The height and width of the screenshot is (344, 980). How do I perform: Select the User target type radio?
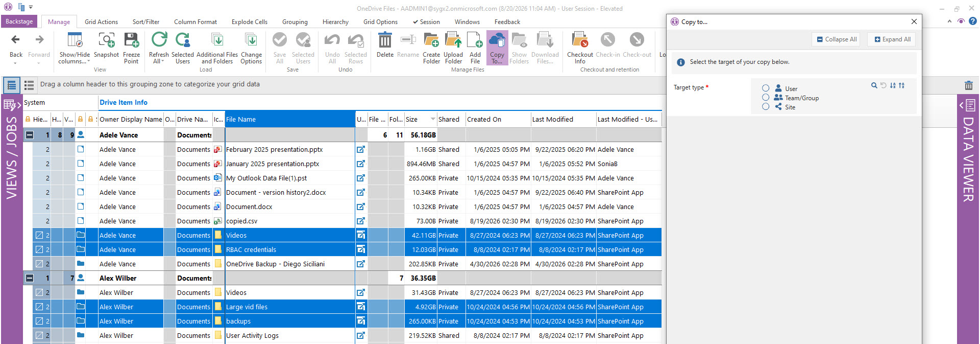766,88
